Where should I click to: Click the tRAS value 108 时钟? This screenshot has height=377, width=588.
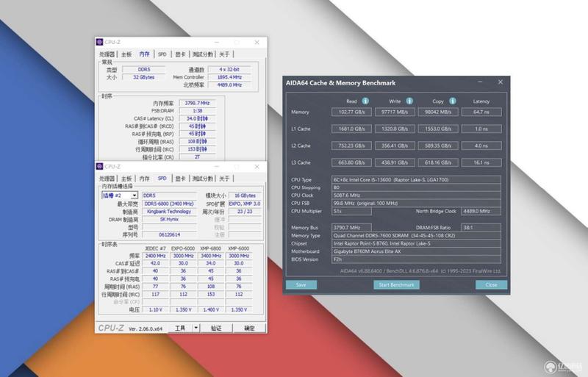[197, 141]
